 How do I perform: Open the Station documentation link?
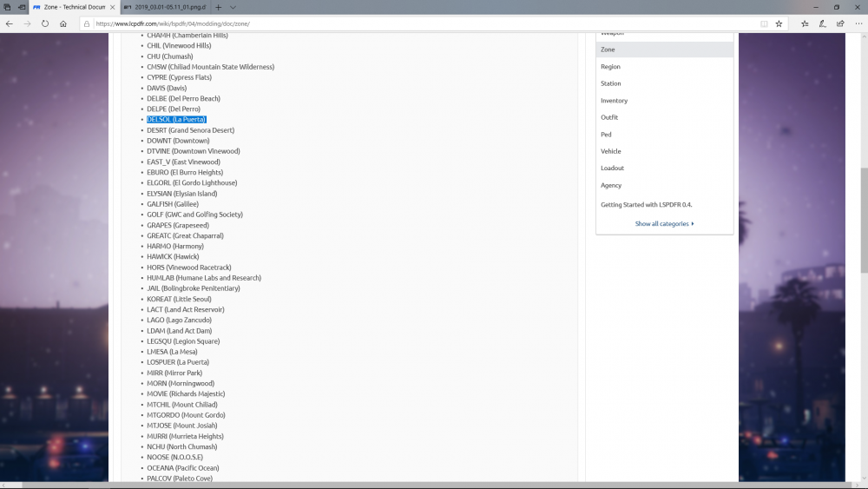(610, 83)
